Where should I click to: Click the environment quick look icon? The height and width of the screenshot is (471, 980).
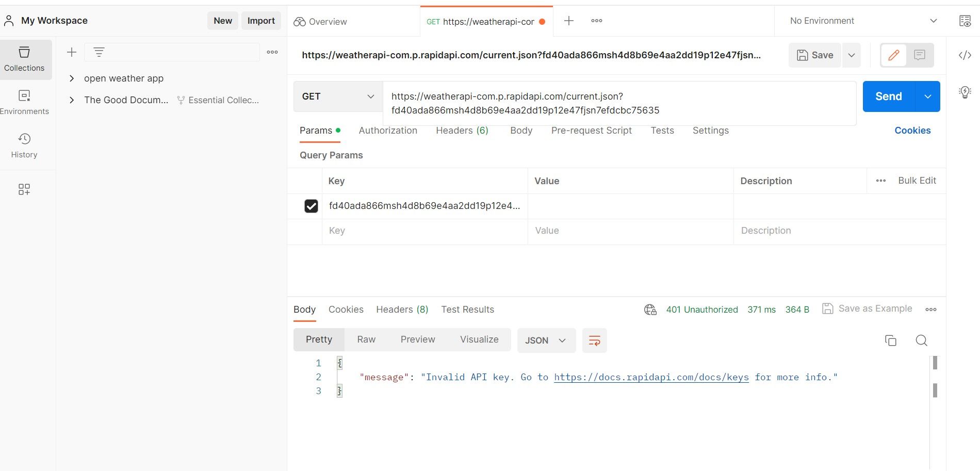pos(965,21)
